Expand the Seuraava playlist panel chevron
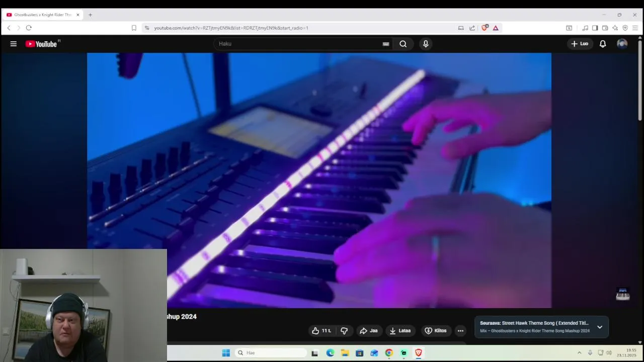644x362 pixels. coord(600,327)
